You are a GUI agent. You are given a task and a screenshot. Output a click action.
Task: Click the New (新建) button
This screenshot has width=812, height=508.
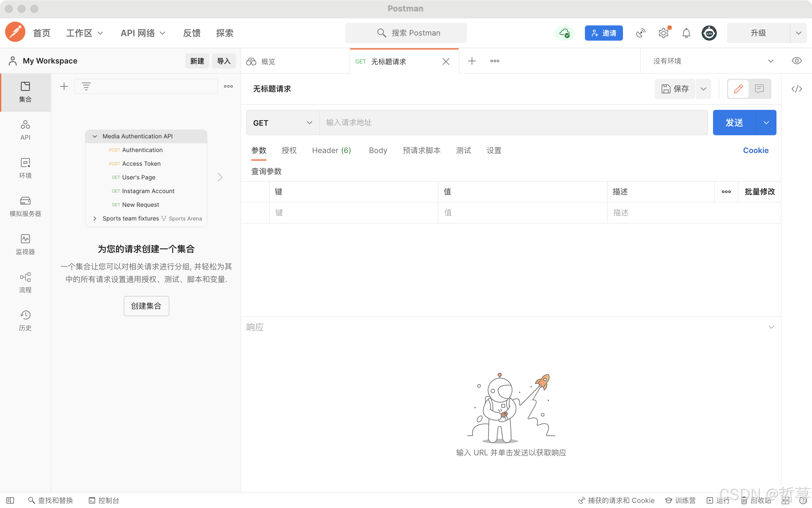tap(197, 61)
